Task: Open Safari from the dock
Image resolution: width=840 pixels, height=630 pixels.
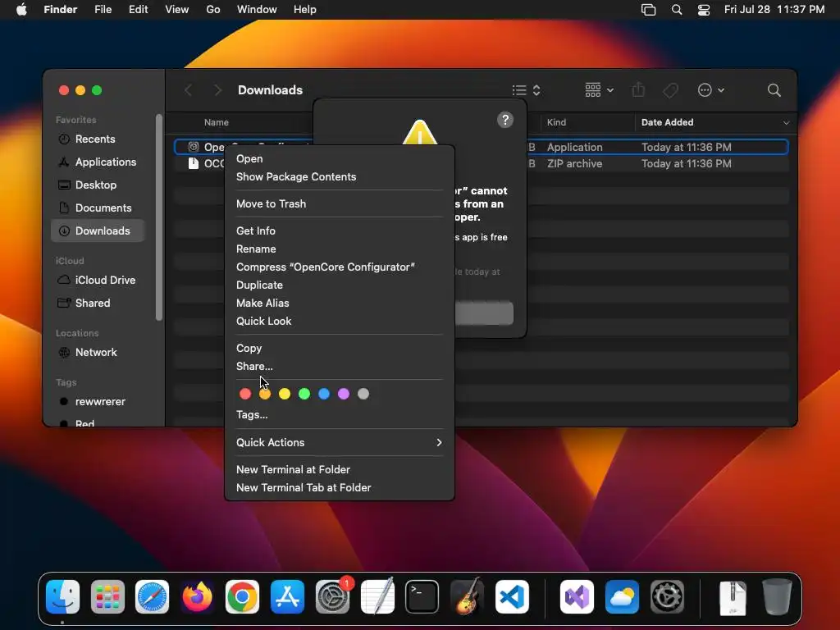Action: click(152, 597)
